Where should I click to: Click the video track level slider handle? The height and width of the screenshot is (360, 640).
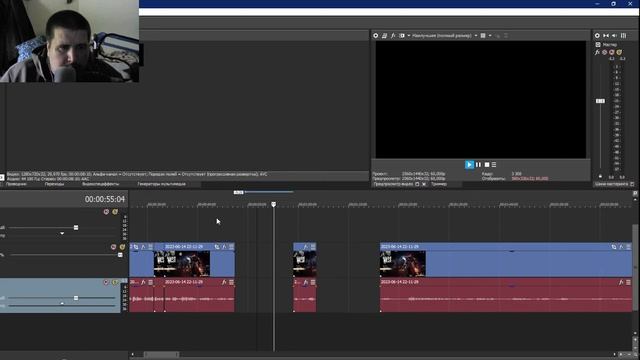pyautogui.click(x=120, y=255)
